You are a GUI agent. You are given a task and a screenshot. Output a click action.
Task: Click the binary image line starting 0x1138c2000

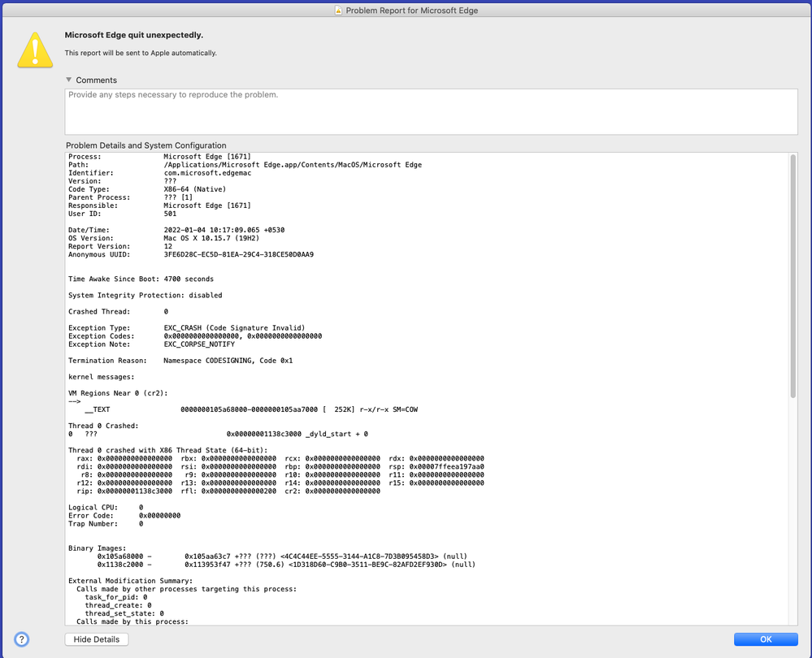coord(286,565)
